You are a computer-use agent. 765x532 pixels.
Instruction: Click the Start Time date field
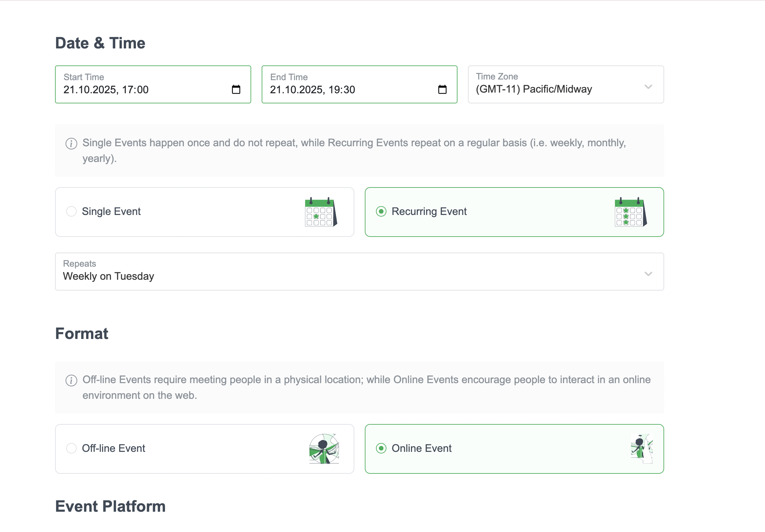coord(106,90)
